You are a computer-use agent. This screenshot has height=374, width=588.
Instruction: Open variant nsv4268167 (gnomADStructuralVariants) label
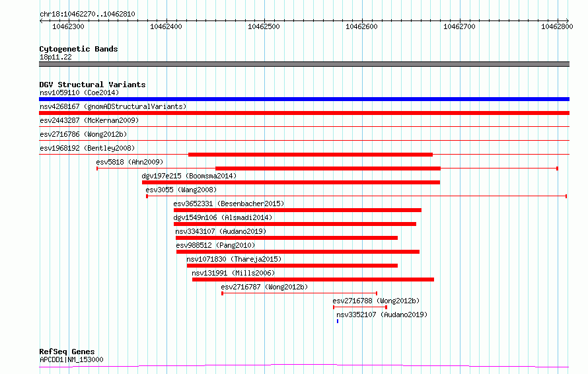[x=113, y=106]
